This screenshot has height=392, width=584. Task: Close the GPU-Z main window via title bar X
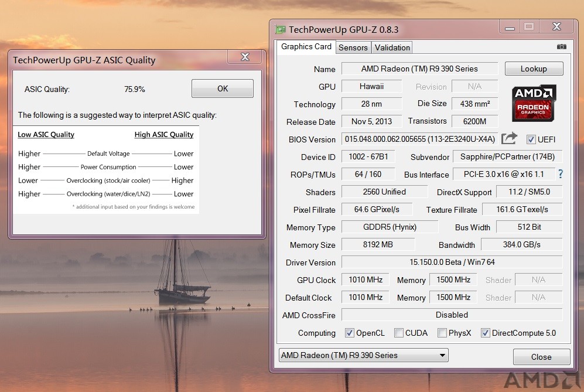pos(556,27)
